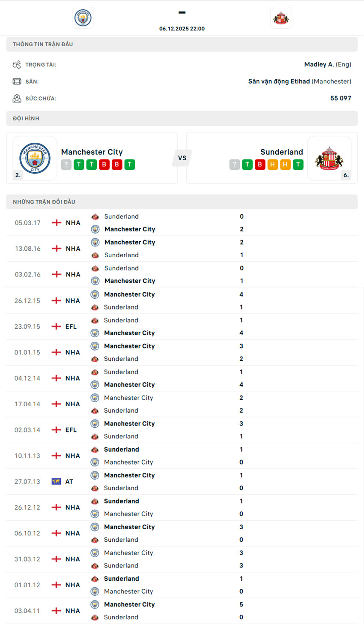The image size is (364, 624).
Task: Click the capacity icon beside SỨC CHỨA
Action: 16,98
